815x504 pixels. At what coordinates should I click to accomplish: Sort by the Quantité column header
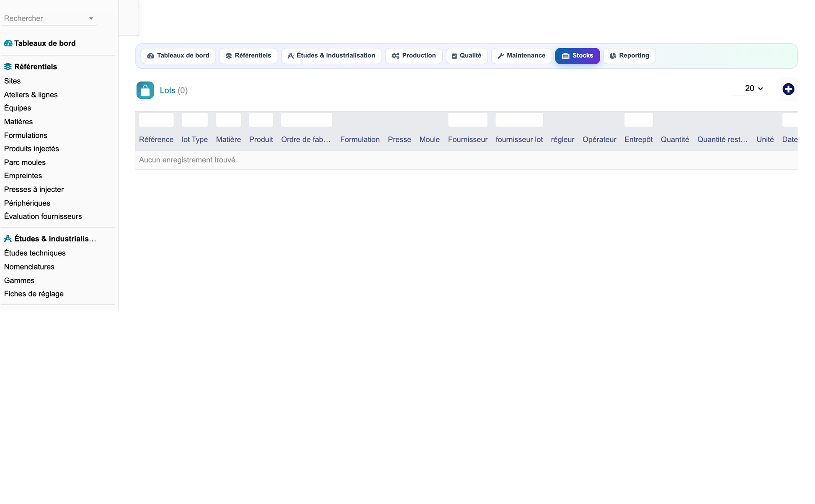pyautogui.click(x=675, y=139)
